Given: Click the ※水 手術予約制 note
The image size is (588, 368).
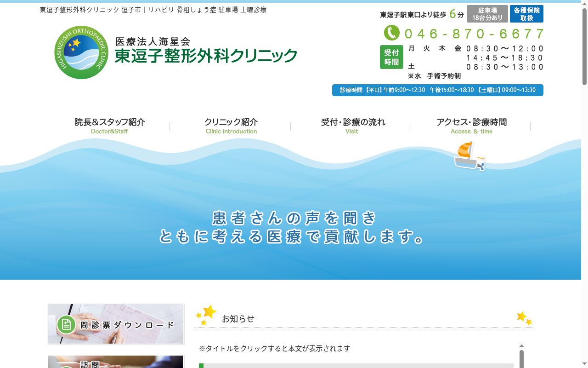Looking at the screenshot, I should (434, 76).
